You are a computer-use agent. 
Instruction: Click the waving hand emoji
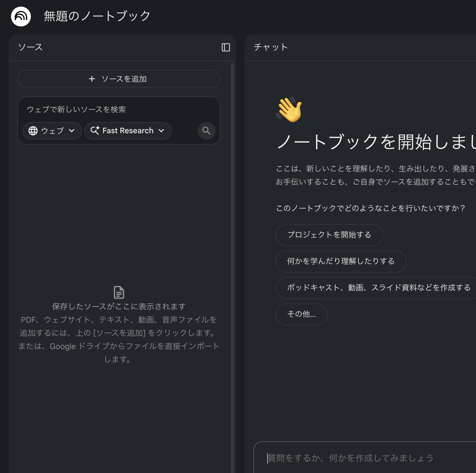pyautogui.click(x=289, y=109)
